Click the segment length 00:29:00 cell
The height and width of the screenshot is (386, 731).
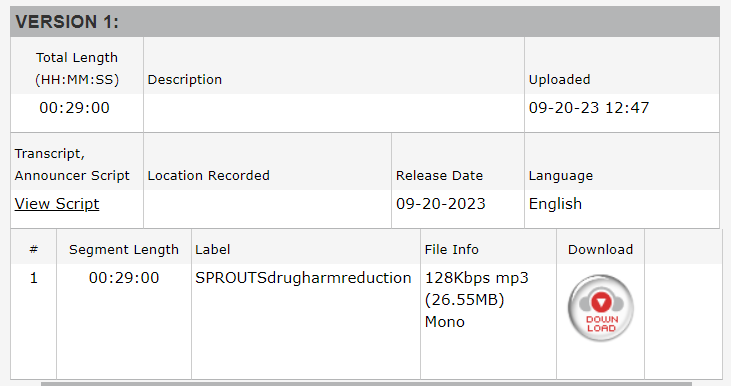pyautogui.click(x=124, y=278)
